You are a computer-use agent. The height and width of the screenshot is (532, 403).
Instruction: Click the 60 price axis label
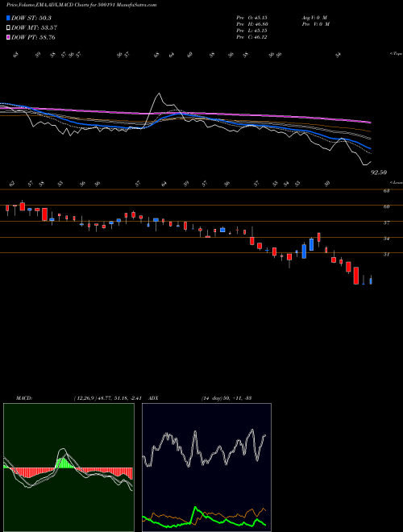tap(386, 206)
